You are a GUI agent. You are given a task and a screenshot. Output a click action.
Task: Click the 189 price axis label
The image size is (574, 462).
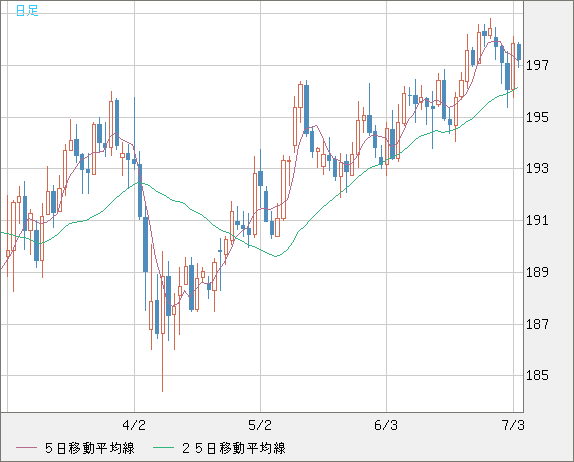pyautogui.click(x=537, y=272)
